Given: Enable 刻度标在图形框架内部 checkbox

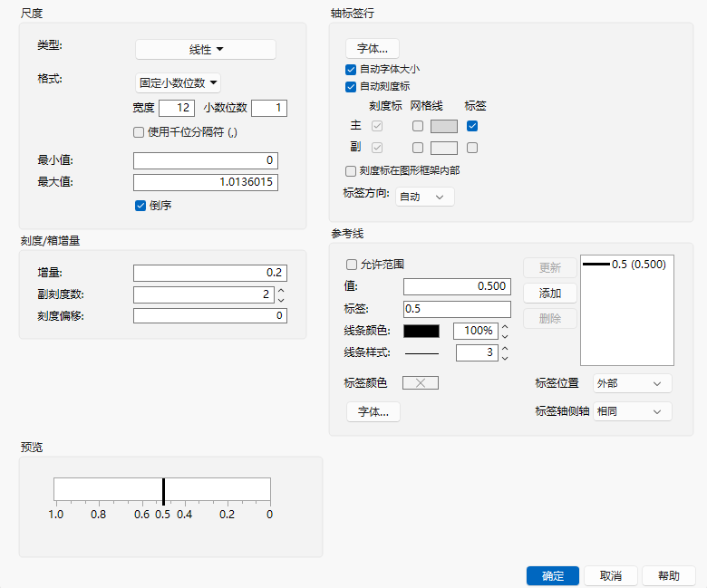Looking at the screenshot, I should click(351, 171).
